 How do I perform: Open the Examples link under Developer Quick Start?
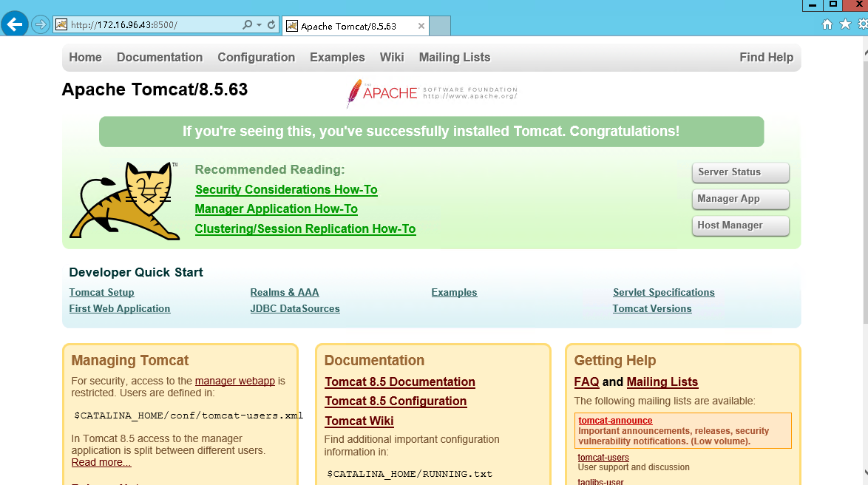click(454, 292)
